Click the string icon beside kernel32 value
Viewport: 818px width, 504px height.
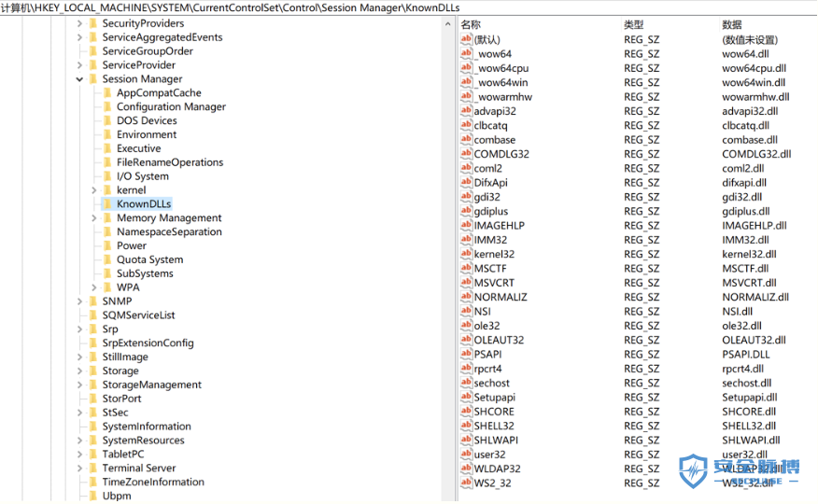coord(466,254)
